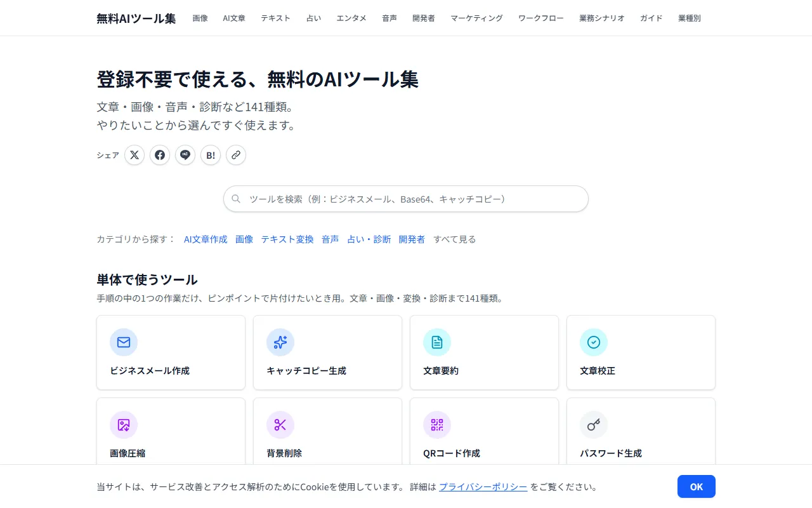The image size is (812, 508).
Task: Select the 開発者 category link under search
Action: [x=412, y=239]
